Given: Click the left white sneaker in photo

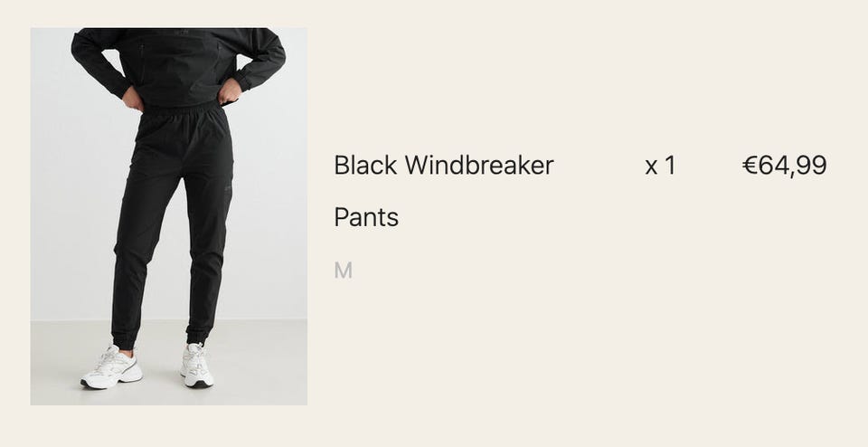Looking at the screenshot, I should tap(111, 367).
